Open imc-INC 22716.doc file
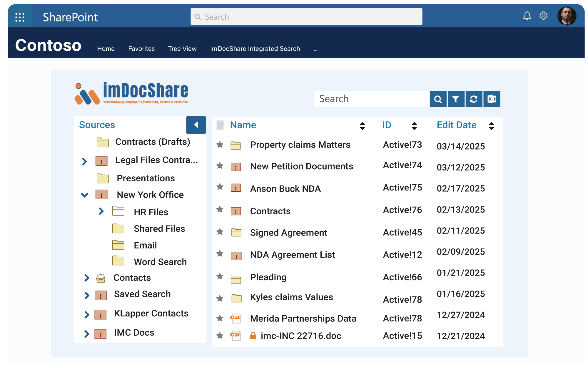The image size is (588, 368). pos(301,336)
